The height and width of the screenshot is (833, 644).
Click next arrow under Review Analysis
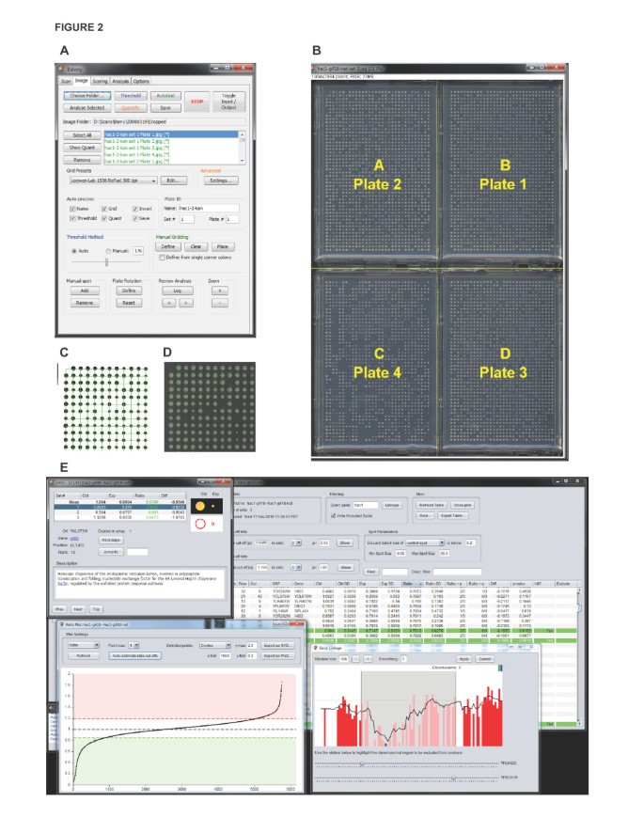(x=186, y=303)
